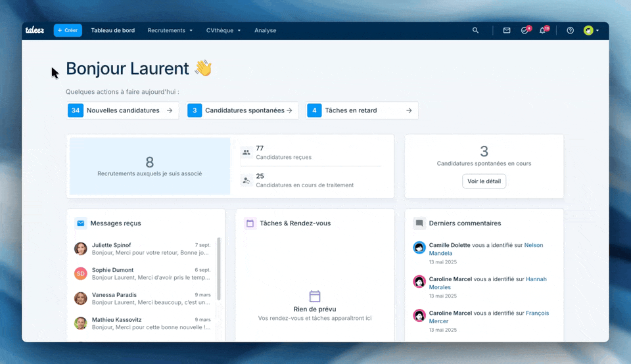631x364 pixels.
Task: Open message from Mathieu Kassovitz
Action: (x=143, y=323)
